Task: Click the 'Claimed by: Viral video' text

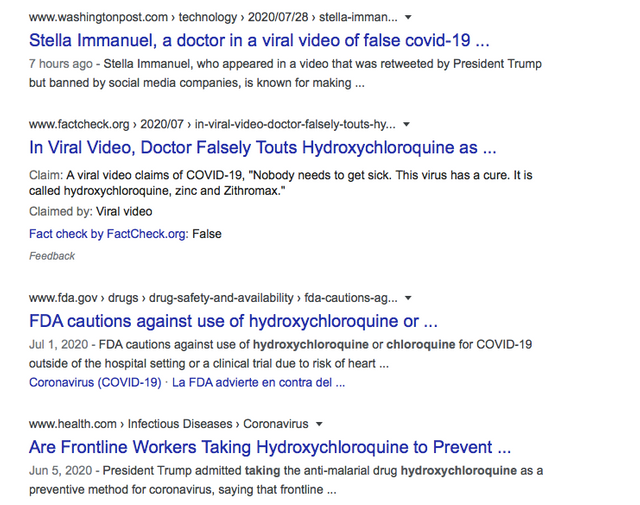Action: click(91, 211)
